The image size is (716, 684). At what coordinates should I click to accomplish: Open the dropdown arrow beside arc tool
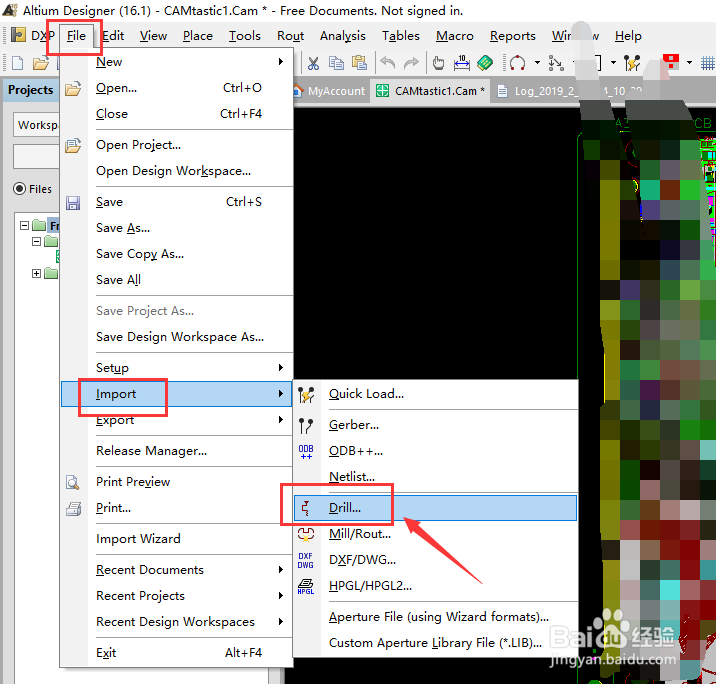point(537,63)
